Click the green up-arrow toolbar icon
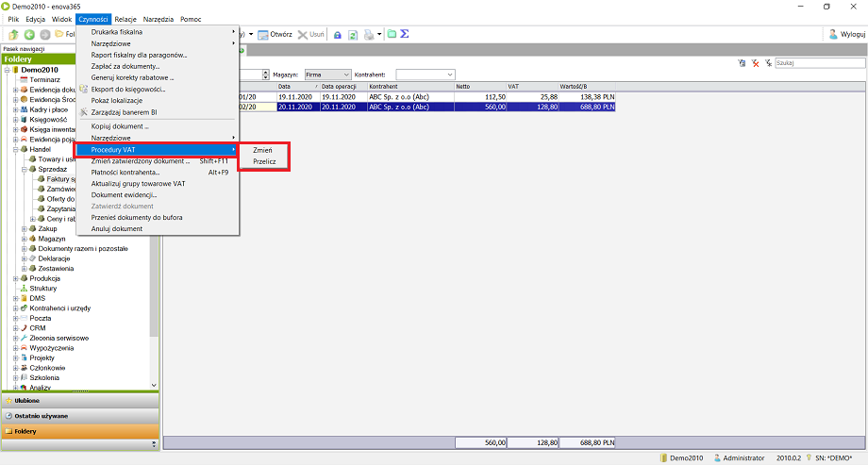The image size is (868, 465). click(13, 34)
